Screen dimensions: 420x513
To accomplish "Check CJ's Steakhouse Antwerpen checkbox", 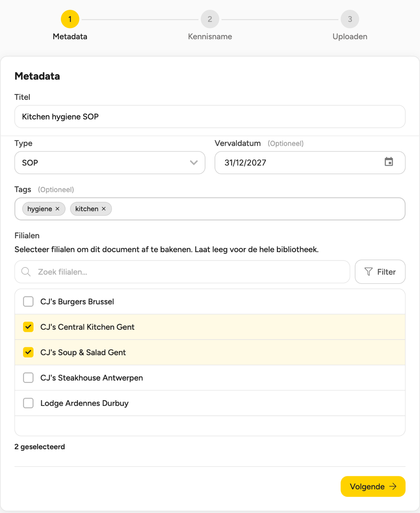I will [28, 378].
